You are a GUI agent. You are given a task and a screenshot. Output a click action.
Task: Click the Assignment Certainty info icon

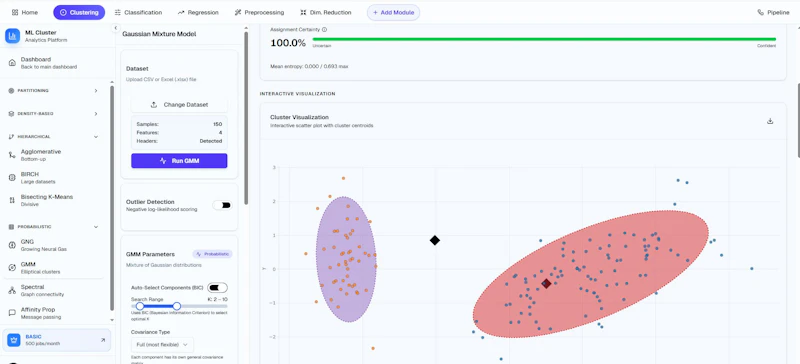[x=324, y=30]
